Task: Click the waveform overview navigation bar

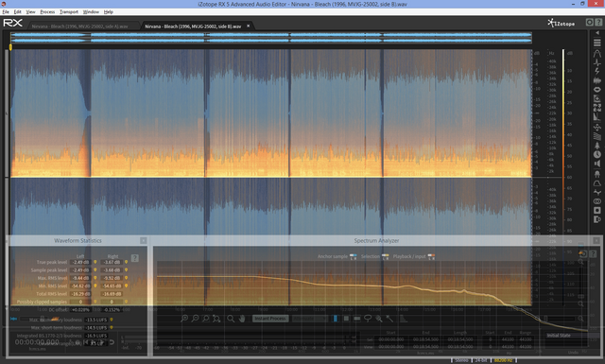Action: [x=271, y=38]
